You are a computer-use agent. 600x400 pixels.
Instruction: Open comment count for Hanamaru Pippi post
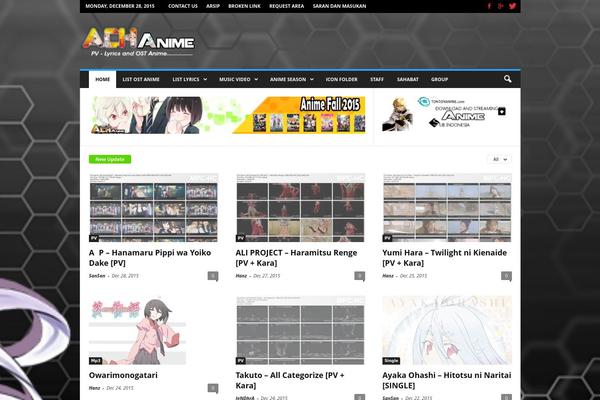pos(213,275)
